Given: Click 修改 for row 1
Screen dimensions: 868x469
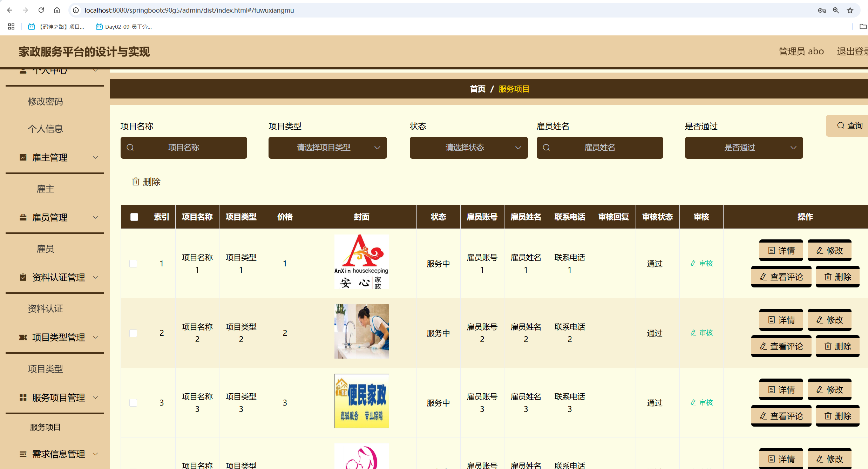Looking at the screenshot, I should 829,250.
